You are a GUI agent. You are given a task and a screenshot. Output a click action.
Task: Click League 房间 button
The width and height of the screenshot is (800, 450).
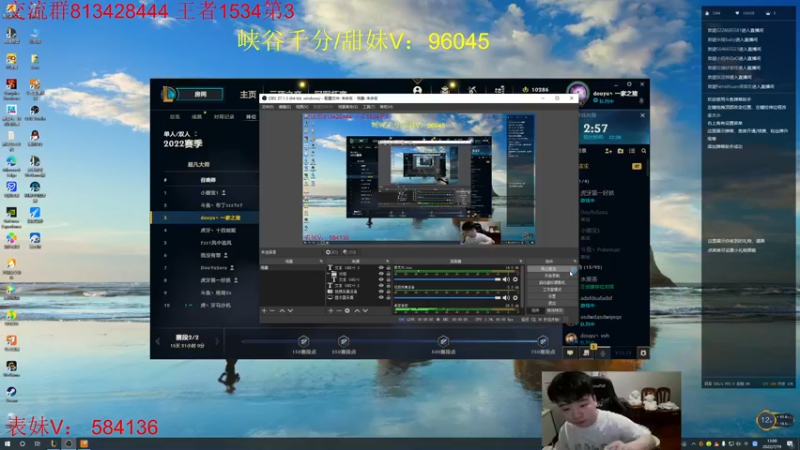(201, 94)
